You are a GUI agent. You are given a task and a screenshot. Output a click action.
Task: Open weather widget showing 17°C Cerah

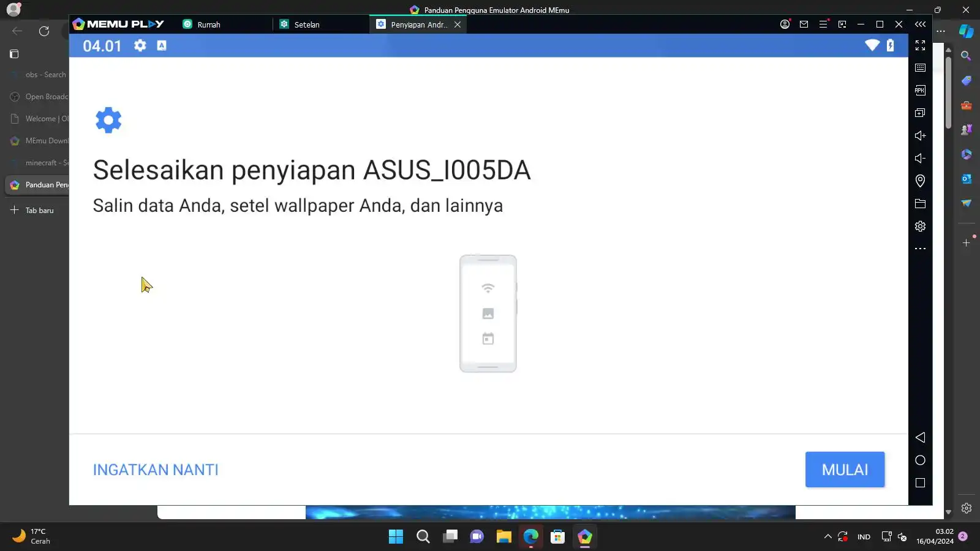[x=32, y=536]
